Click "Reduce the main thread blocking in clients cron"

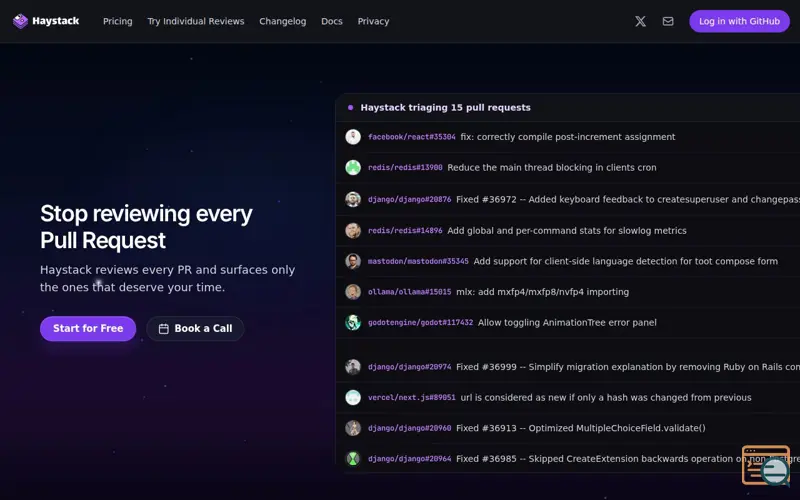(552, 167)
